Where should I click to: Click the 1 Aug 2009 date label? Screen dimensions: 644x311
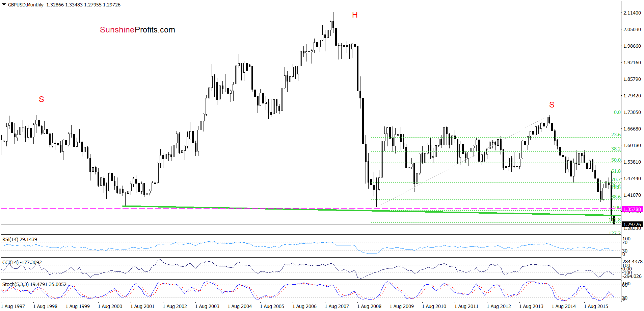[x=402, y=306]
